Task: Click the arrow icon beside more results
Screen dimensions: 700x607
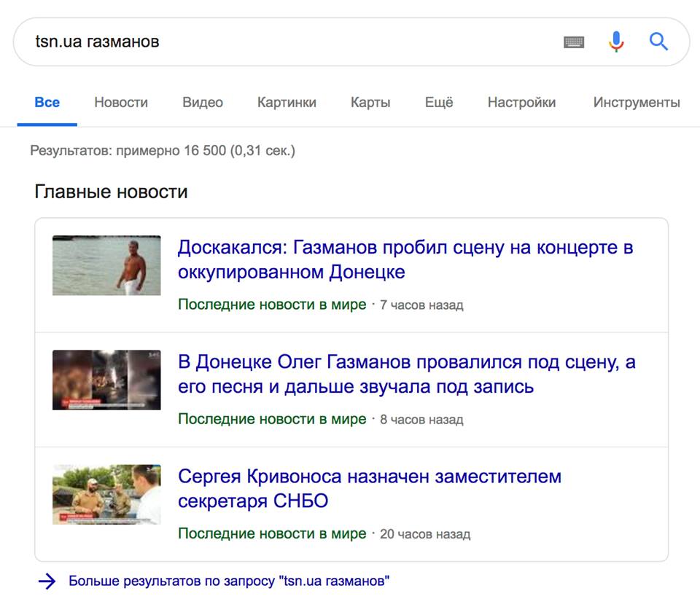Action: [x=47, y=581]
